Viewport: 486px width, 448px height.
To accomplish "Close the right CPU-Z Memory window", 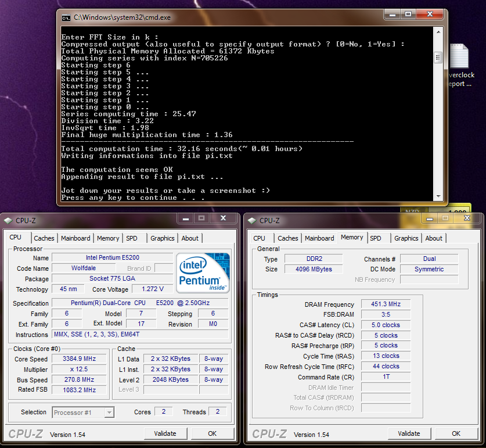I will point(467,218).
